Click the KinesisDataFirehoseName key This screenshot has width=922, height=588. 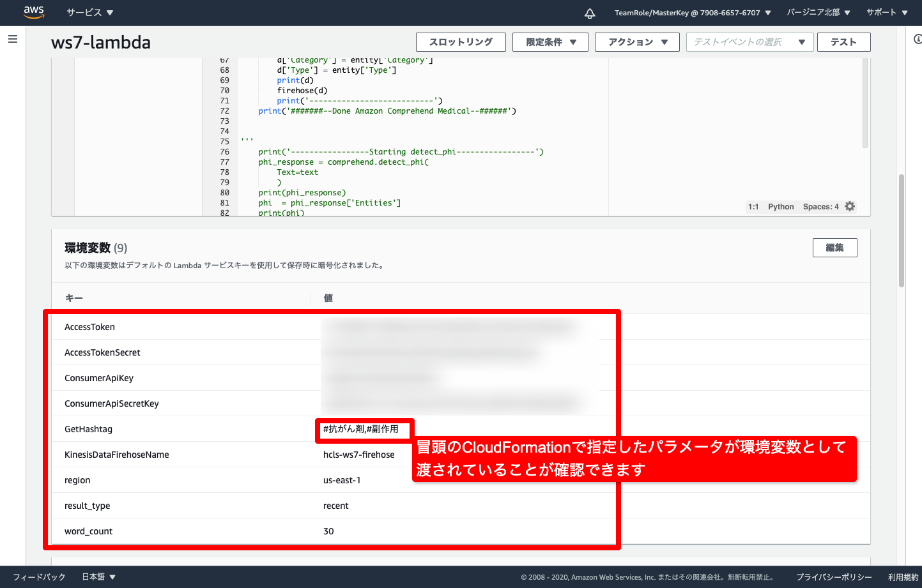pyautogui.click(x=117, y=455)
